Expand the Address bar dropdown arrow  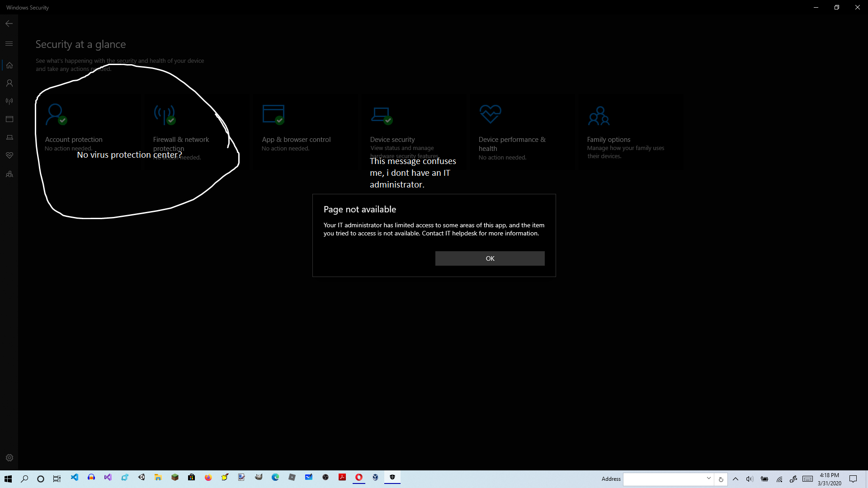point(709,479)
